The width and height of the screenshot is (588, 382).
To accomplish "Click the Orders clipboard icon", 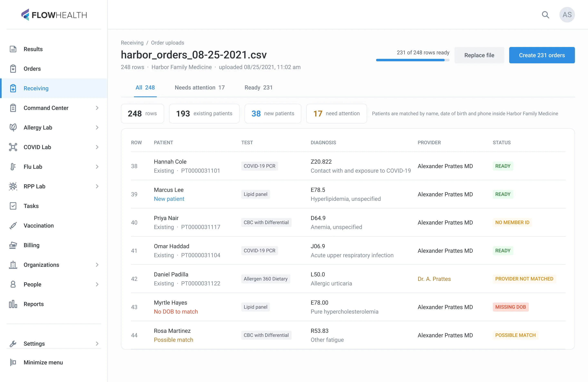I will (13, 68).
